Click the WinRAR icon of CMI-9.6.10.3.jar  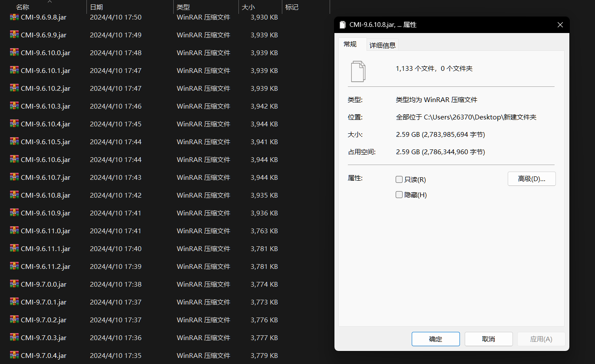[x=14, y=106]
